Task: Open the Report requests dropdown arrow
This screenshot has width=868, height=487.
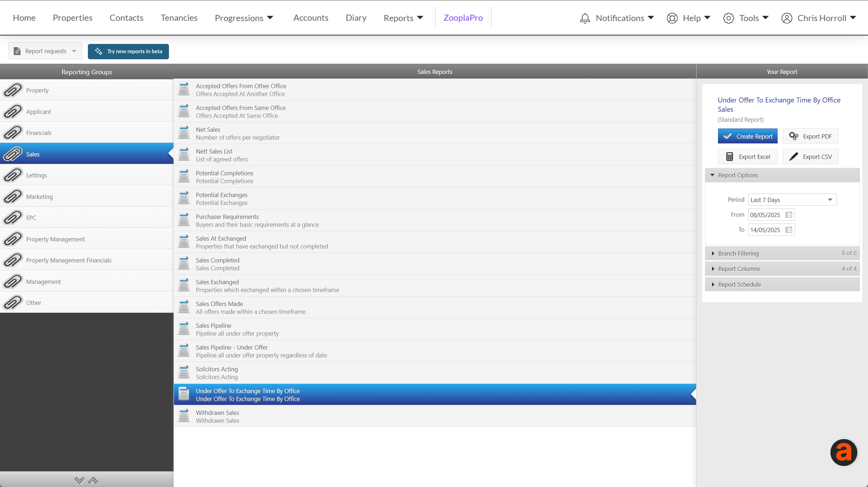Action: click(74, 51)
